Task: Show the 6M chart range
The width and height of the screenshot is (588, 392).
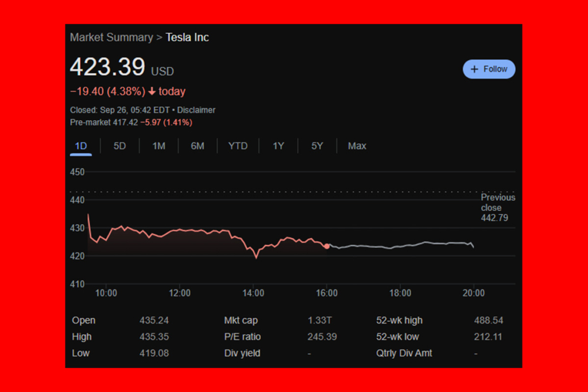Action: coord(198,146)
